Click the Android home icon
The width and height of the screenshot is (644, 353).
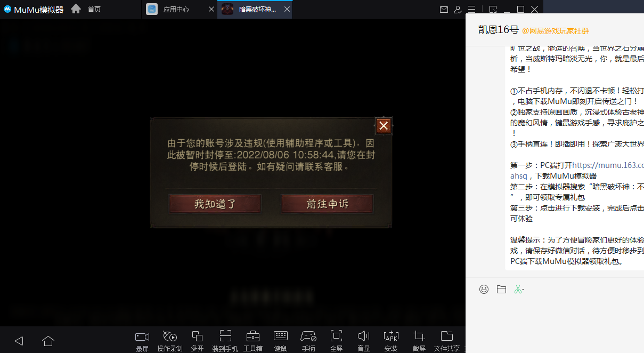coord(48,341)
